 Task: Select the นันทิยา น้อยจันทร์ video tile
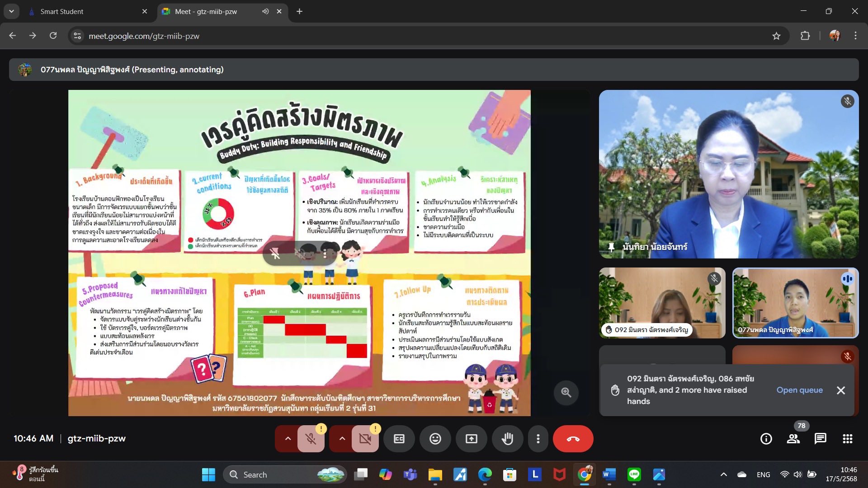click(729, 174)
